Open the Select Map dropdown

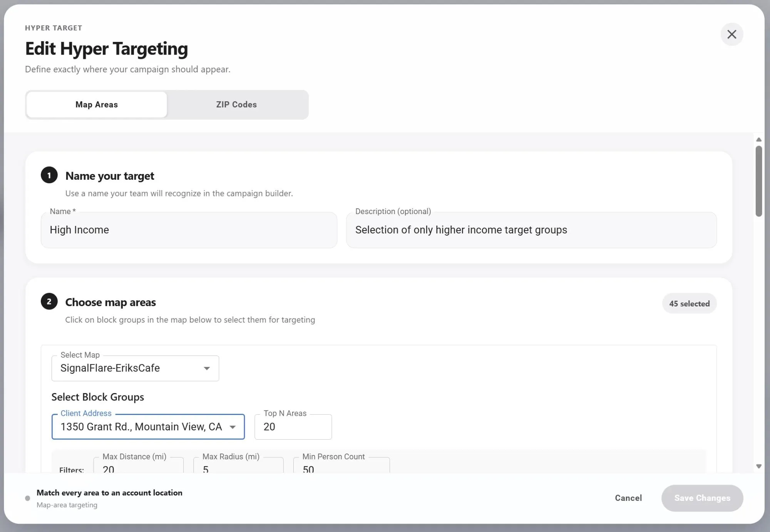coord(135,368)
